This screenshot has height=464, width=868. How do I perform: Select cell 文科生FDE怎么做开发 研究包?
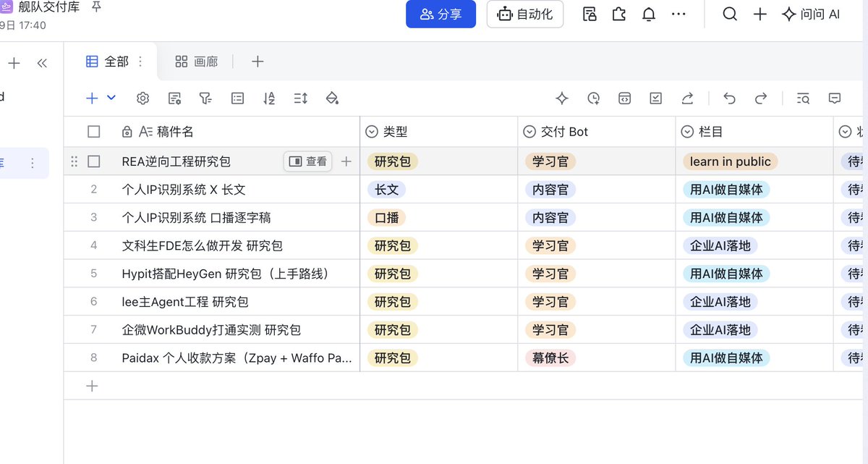202,246
